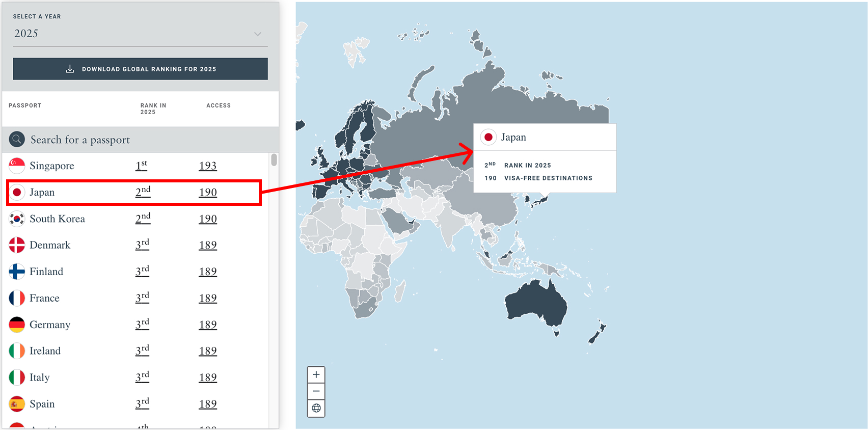The height and width of the screenshot is (430, 868).
Task: Open Spain's 189 access link
Action: click(208, 404)
